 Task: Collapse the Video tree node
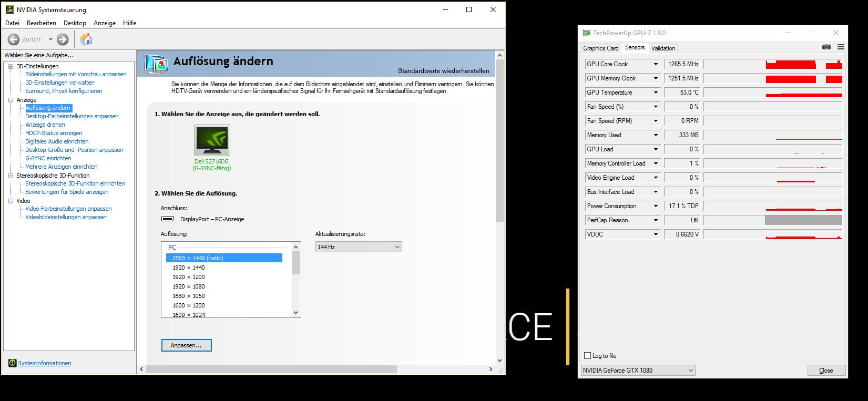11,201
